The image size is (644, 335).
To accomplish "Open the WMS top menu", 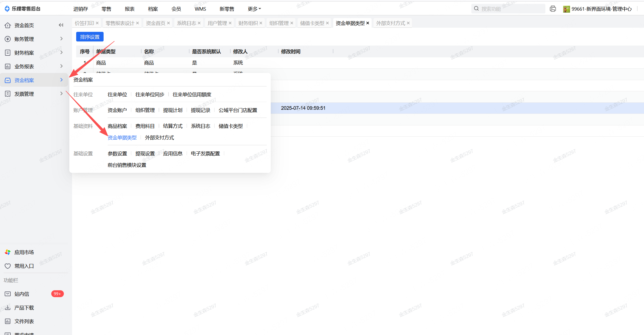I will click(200, 9).
